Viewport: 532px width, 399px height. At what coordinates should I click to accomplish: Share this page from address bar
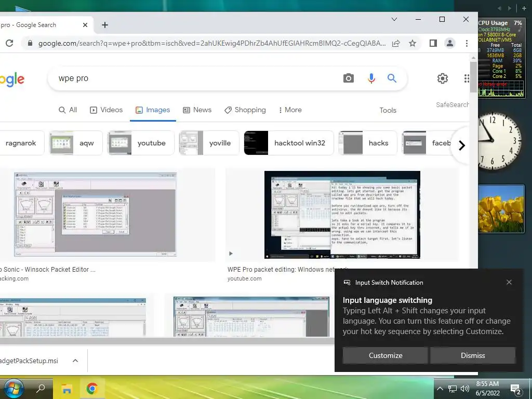pos(395,43)
